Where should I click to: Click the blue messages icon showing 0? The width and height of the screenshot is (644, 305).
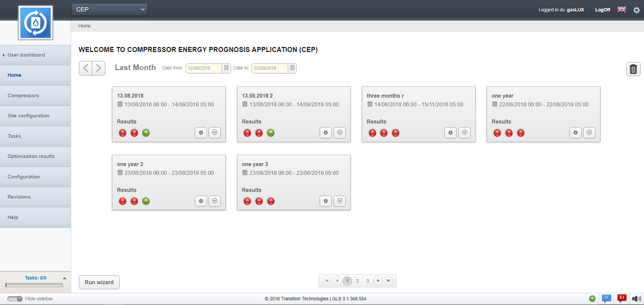pyautogui.click(x=606, y=298)
